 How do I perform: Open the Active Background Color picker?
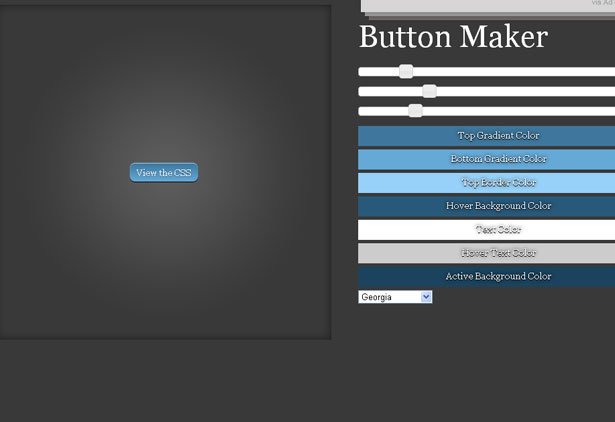point(486,276)
